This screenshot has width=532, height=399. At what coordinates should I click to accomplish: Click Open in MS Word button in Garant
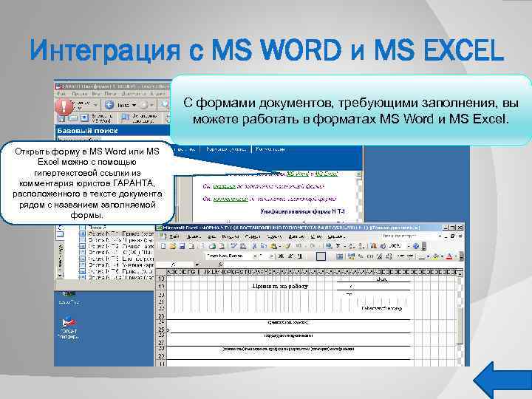97,117
